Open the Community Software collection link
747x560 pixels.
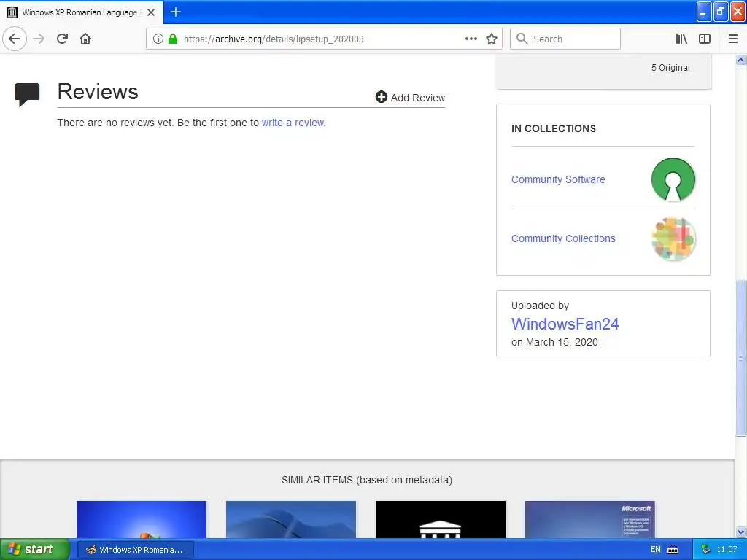click(558, 179)
